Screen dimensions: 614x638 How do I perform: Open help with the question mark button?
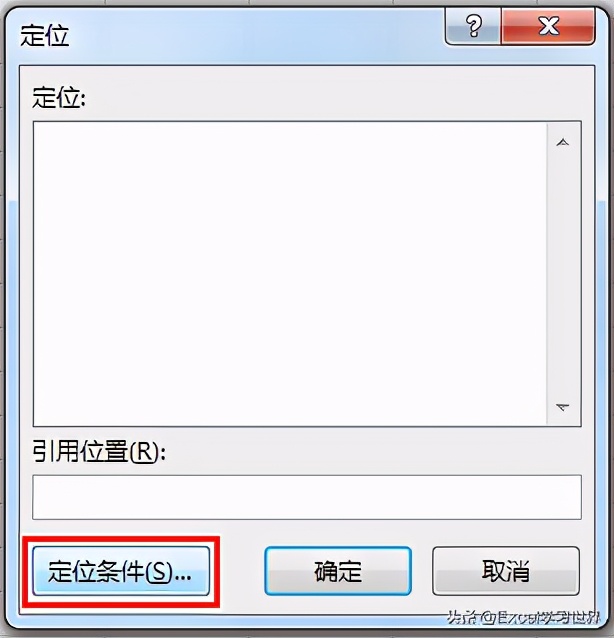click(473, 26)
